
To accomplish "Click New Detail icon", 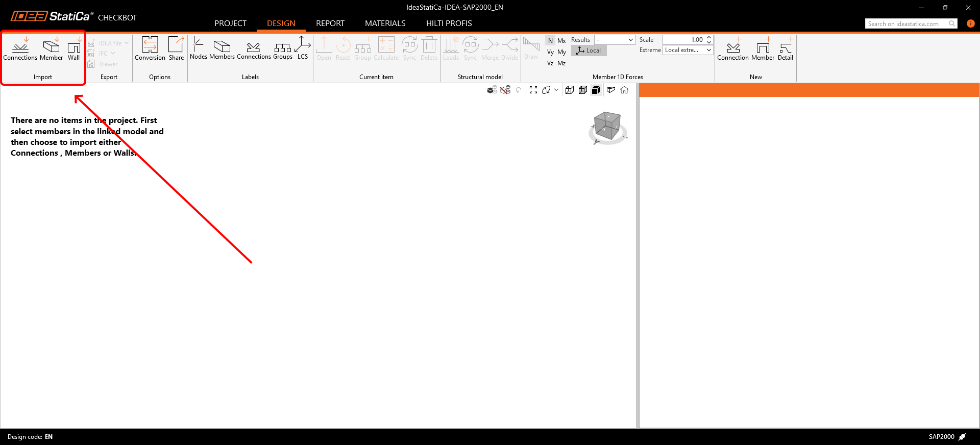I will (x=786, y=48).
